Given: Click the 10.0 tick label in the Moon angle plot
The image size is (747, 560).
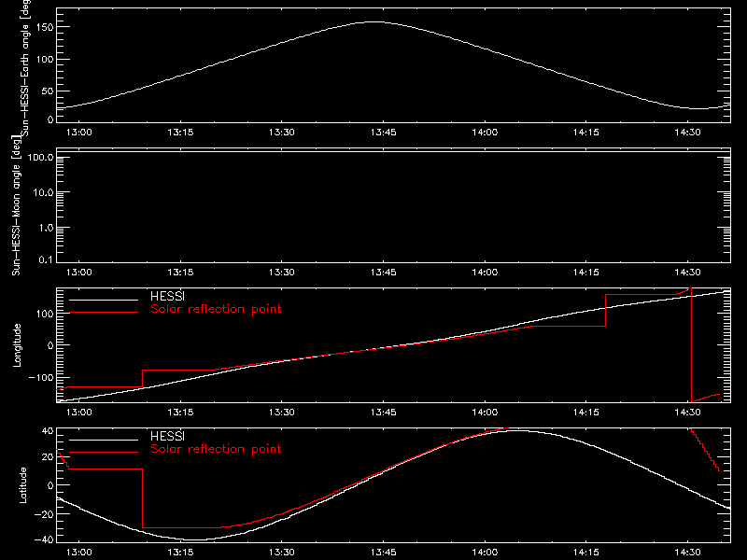Looking at the screenshot, I should (x=43, y=192).
